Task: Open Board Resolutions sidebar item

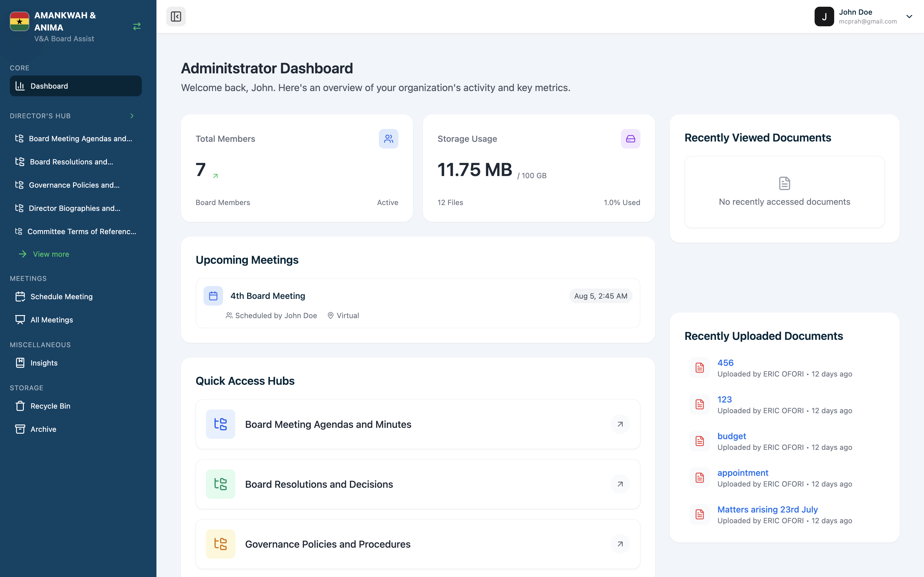Action: tap(71, 162)
